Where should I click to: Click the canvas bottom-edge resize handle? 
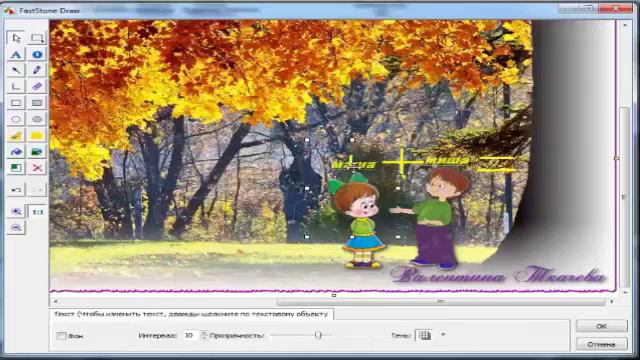tap(334, 295)
